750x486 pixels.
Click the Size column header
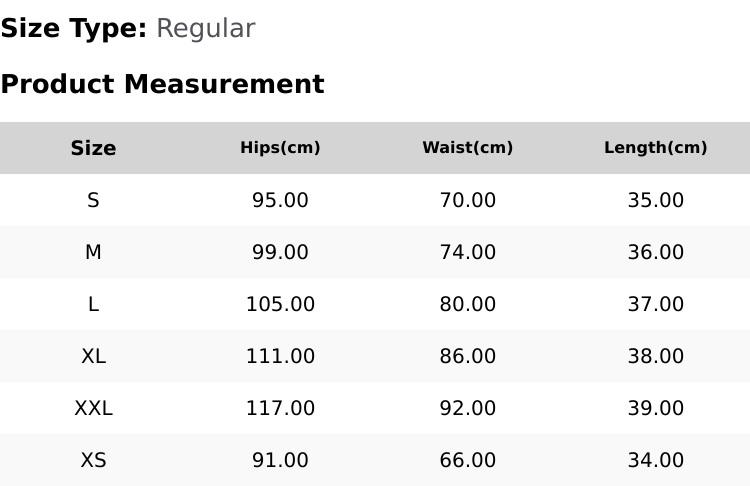coord(93,148)
